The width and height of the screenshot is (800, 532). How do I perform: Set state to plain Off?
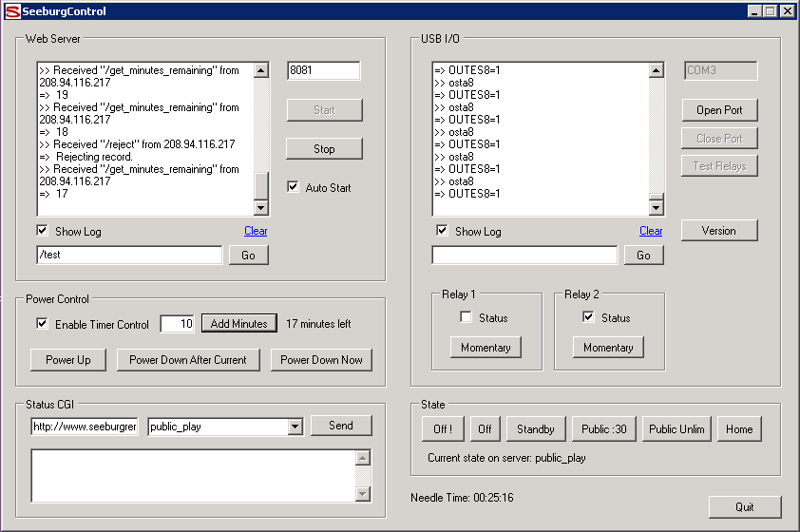pyautogui.click(x=486, y=429)
